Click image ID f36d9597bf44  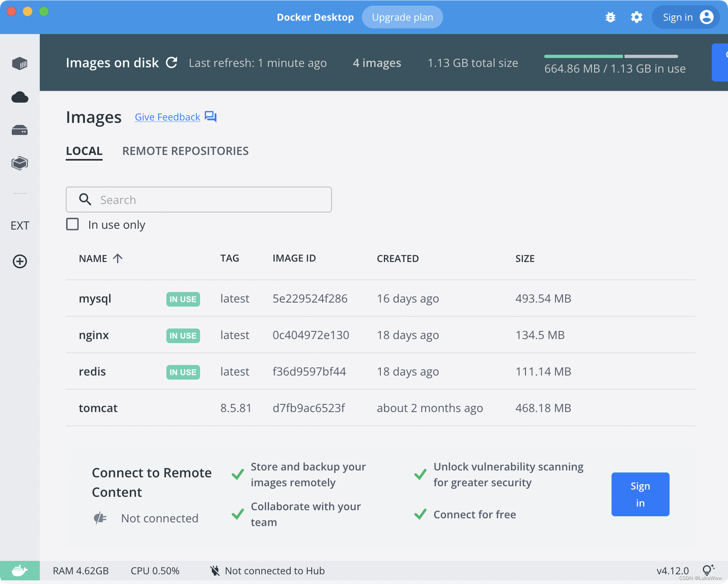coord(309,372)
